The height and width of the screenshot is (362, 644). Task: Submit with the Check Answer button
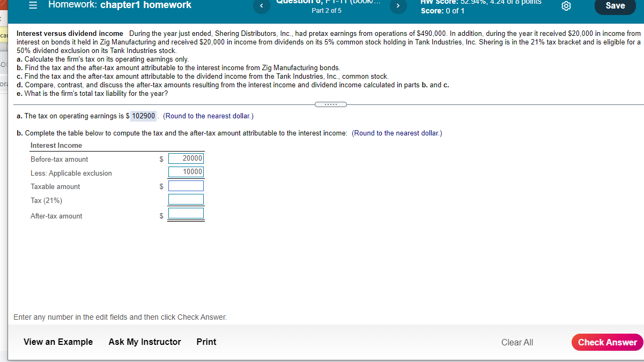tap(607, 342)
